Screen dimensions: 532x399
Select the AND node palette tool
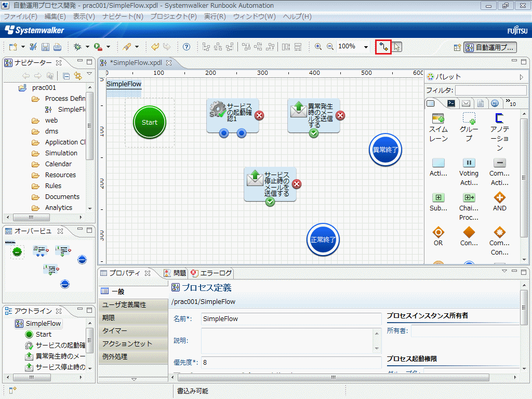[499, 202]
